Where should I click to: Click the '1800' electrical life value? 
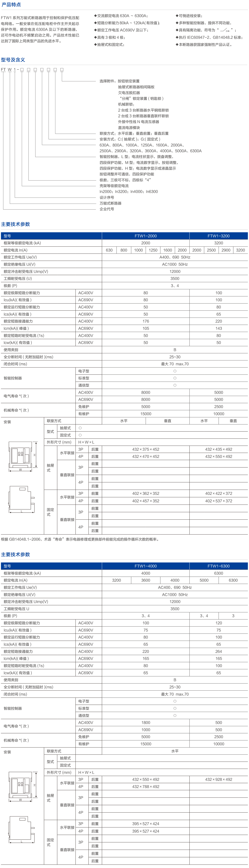(146, 722)
